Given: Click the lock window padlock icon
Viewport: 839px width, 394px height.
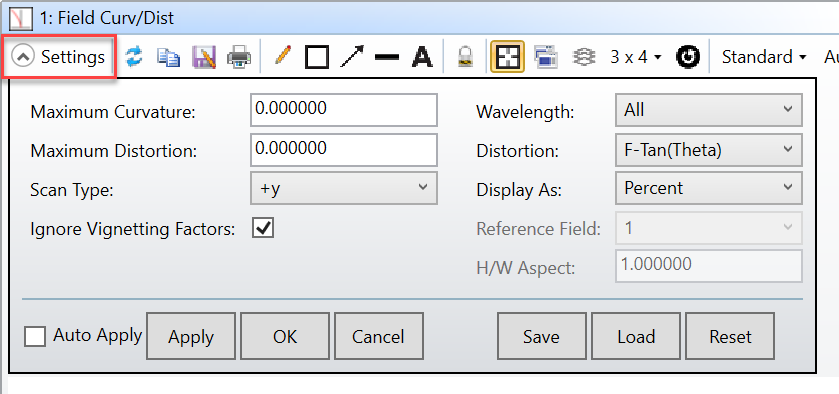Looking at the screenshot, I should [466, 57].
